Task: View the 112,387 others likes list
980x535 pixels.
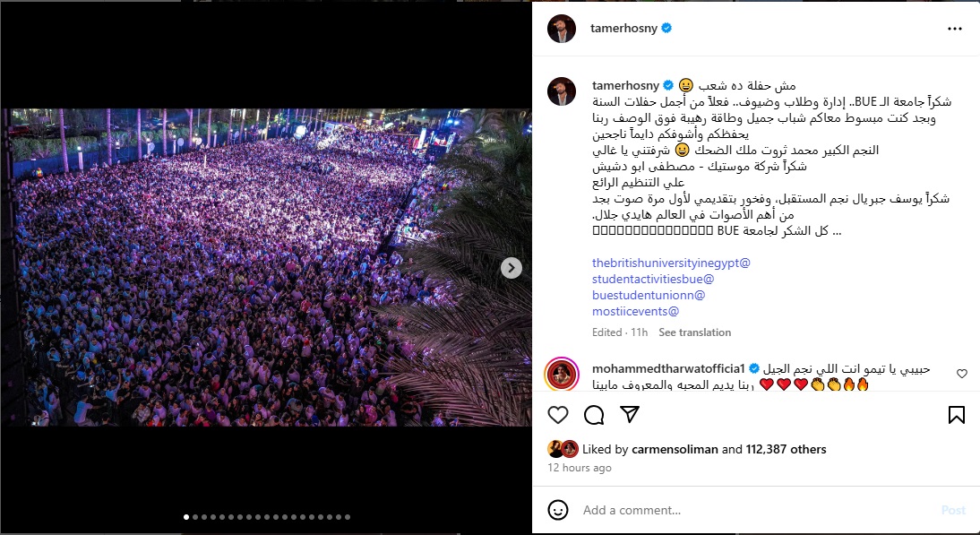Action: (x=786, y=449)
